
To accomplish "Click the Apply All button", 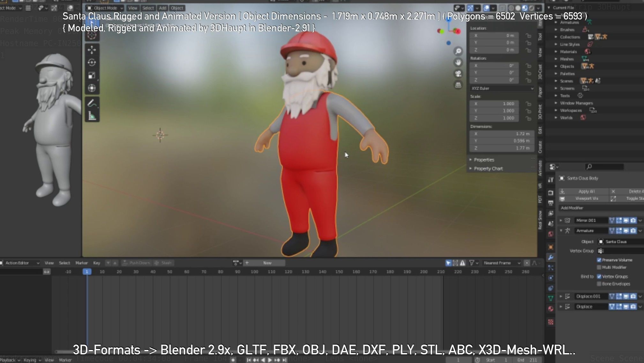I will click(583, 191).
